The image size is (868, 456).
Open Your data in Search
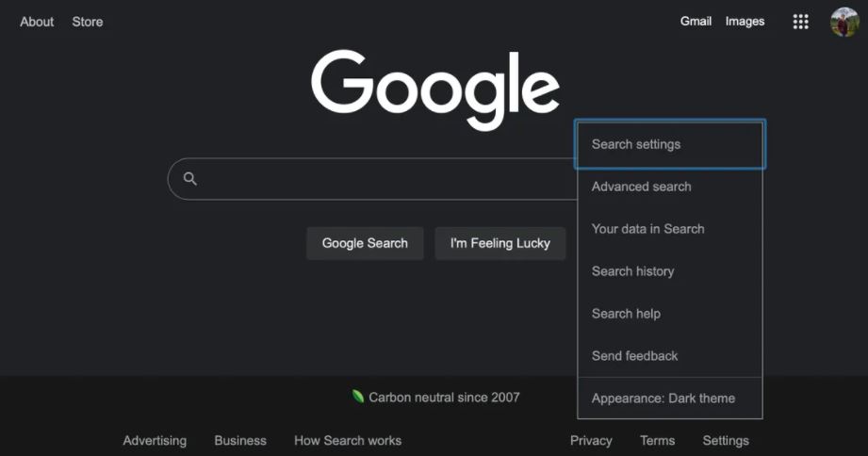647,229
